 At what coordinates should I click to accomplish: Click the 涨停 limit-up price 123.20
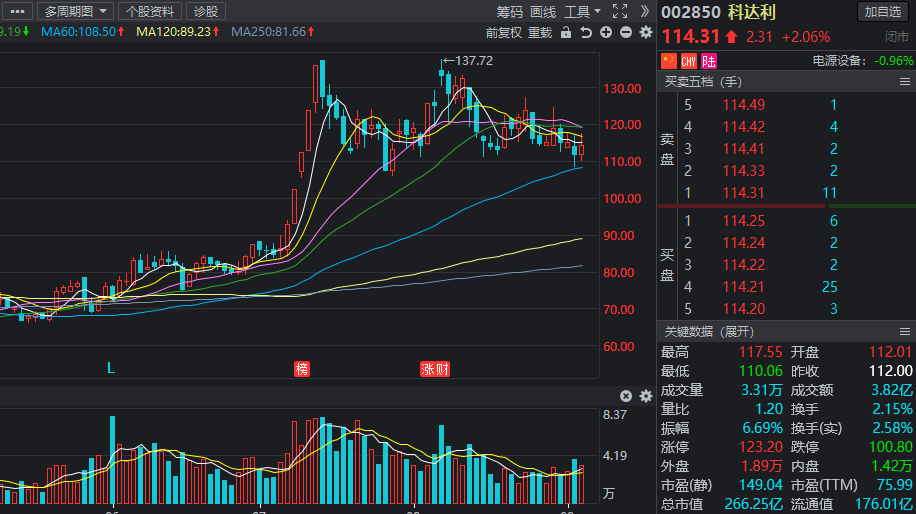760,447
